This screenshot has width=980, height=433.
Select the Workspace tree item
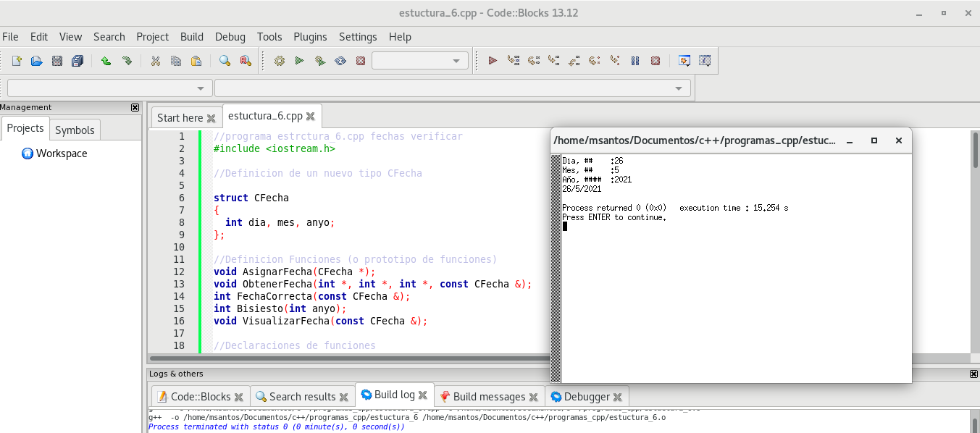(62, 154)
